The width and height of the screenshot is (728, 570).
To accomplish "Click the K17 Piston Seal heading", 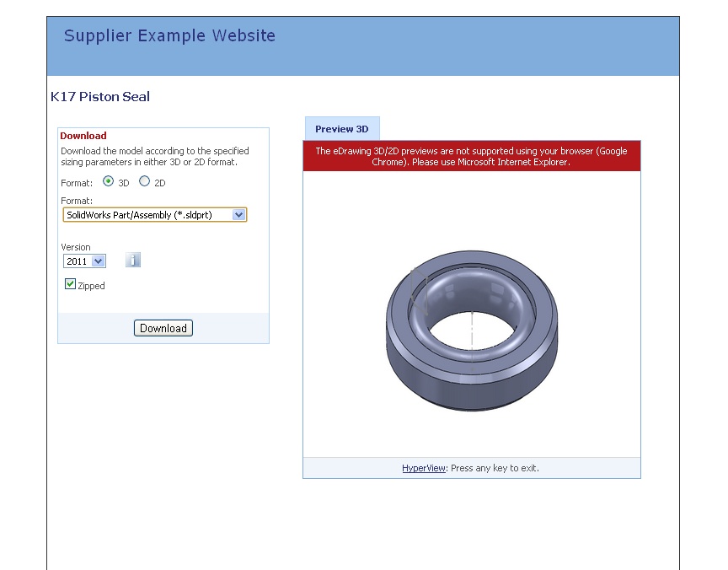I will click(99, 97).
